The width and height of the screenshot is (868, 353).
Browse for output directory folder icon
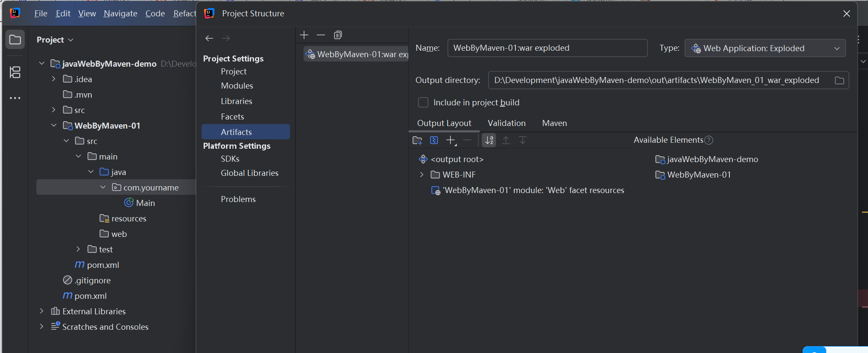pos(839,80)
